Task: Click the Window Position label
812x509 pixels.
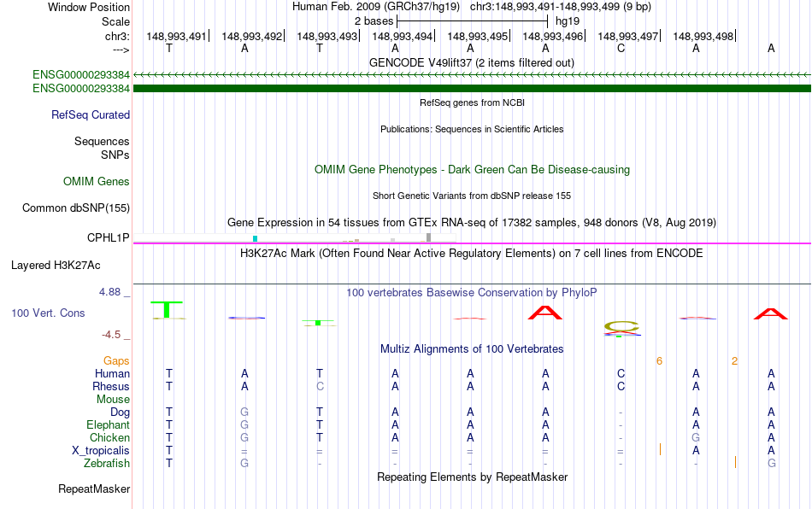Action: (89, 7)
